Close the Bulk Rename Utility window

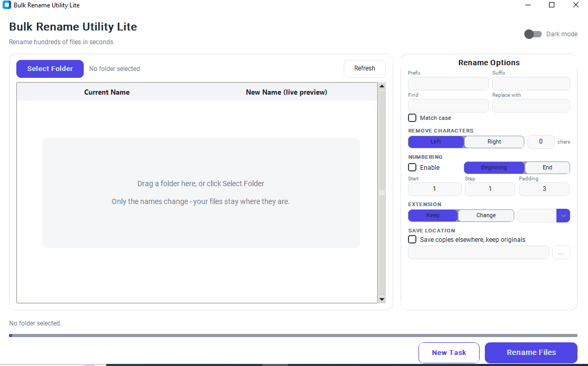tap(575, 5)
